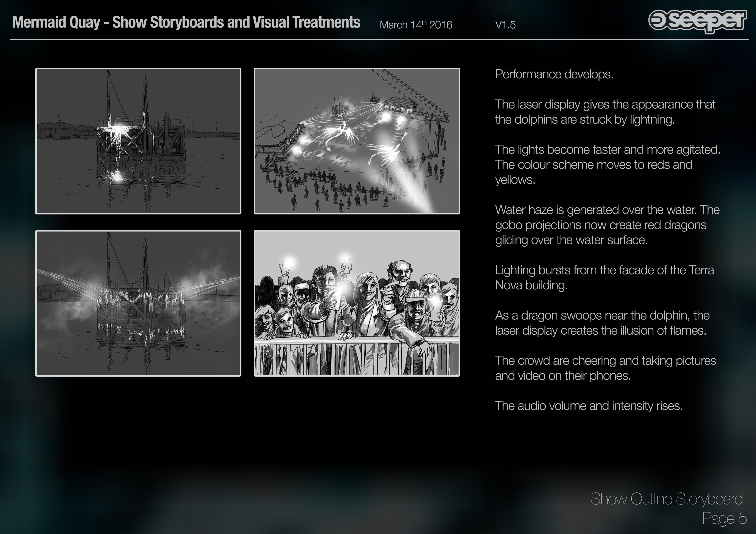Click the paragraph about reds and yellows
The image size is (756, 534).
608,165
